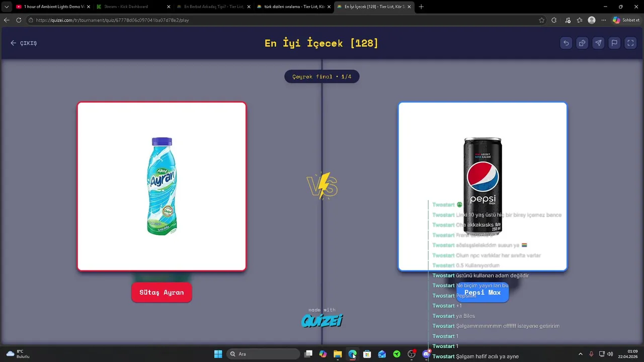The height and width of the screenshot is (362, 644).
Task: Open browser extensions puzzle icon
Action: point(554,20)
